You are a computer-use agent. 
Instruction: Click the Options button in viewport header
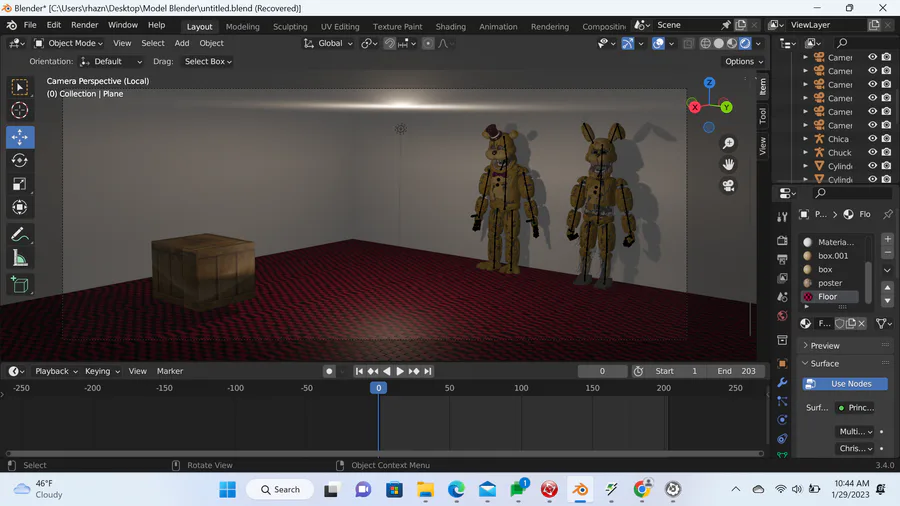(744, 61)
